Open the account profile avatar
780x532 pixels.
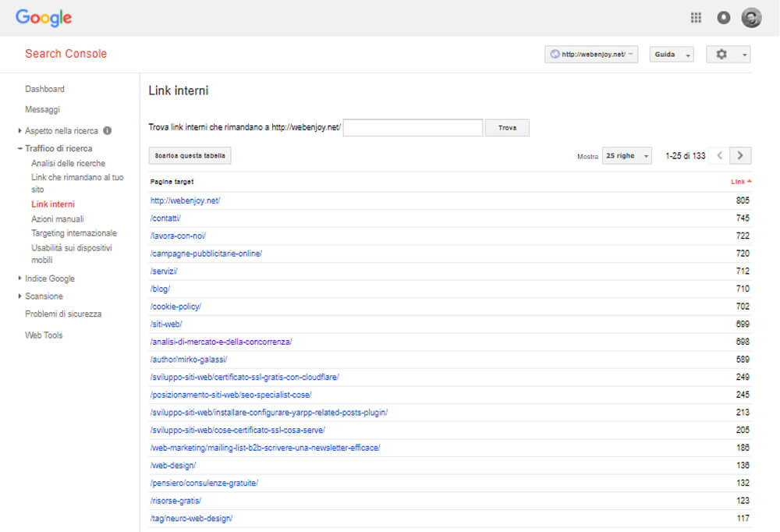coord(751,18)
